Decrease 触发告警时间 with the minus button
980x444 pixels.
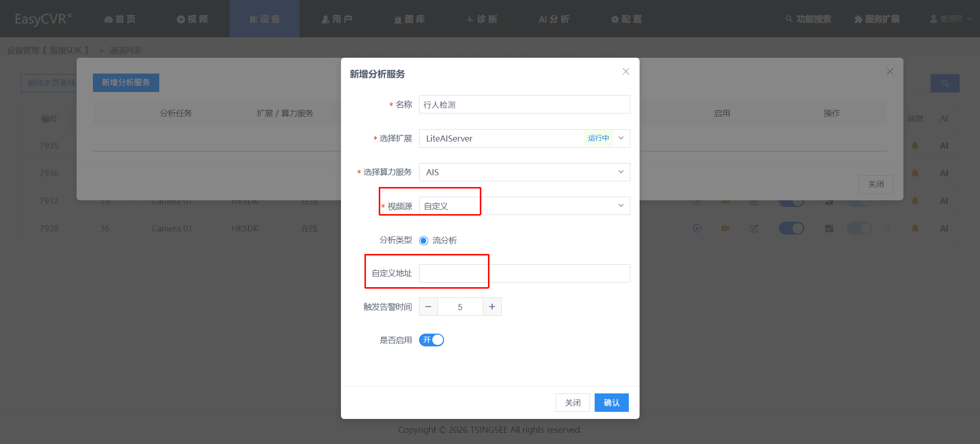428,307
